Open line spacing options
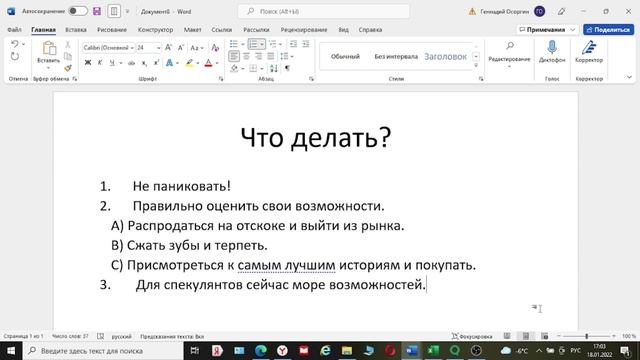The width and height of the screenshot is (640, 360). [x=286, y=56]
